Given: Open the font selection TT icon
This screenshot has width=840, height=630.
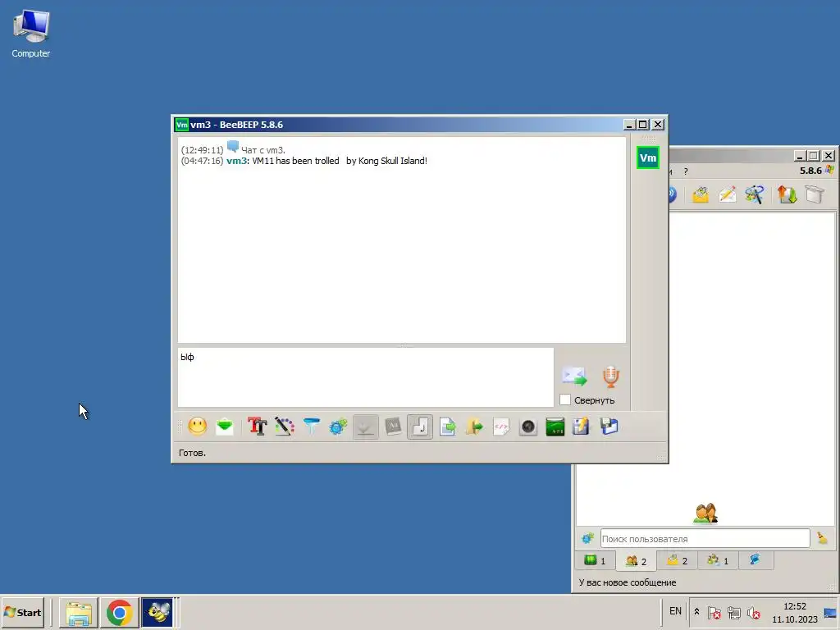Looking at the screenshot, I should [x=257, y=427].
